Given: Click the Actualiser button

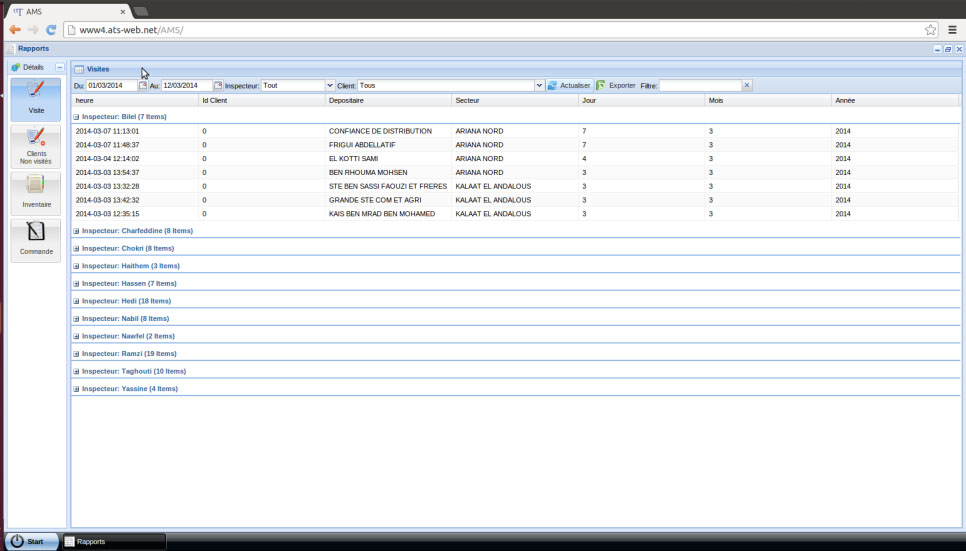Looking at the screenshot, I should 569,86.
